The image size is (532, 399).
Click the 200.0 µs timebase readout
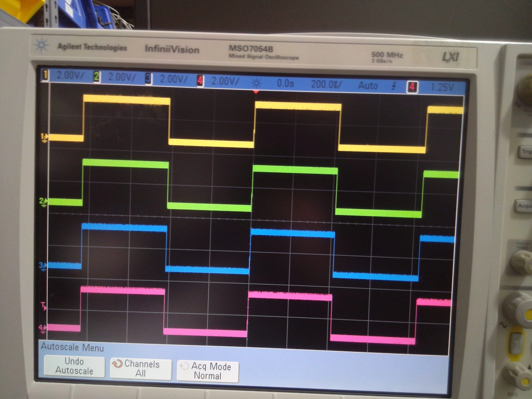pos(326,84)
